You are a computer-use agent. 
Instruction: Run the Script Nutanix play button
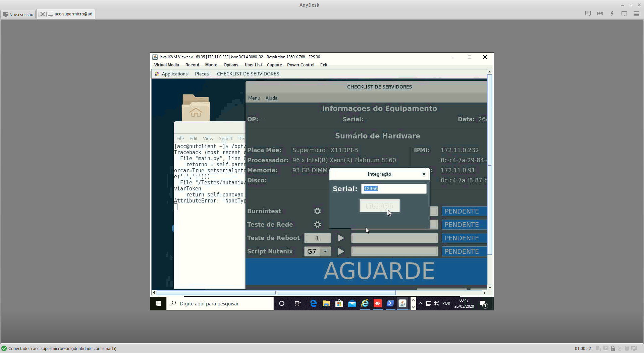(341, 251)
